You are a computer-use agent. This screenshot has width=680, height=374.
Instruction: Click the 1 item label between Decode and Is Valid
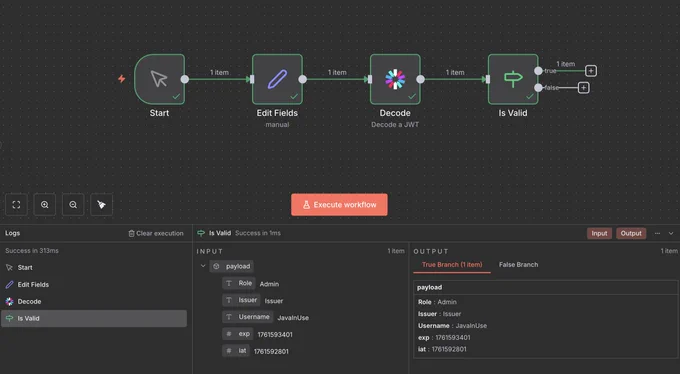pos(455,72)
